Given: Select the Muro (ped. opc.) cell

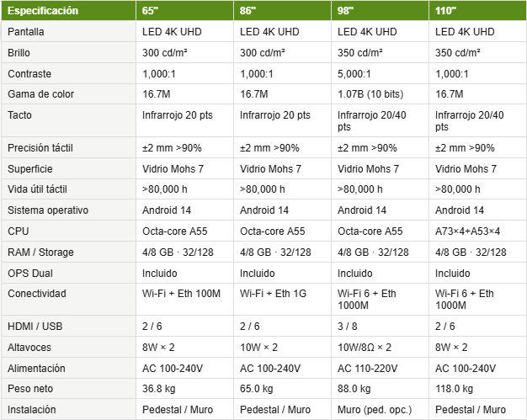Looking at the screenshot, I should click(x=381, y=410).
